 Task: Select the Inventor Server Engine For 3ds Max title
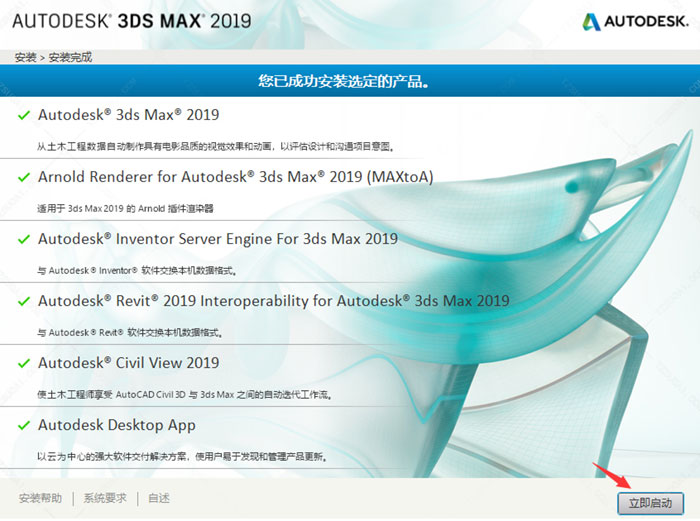218,239
